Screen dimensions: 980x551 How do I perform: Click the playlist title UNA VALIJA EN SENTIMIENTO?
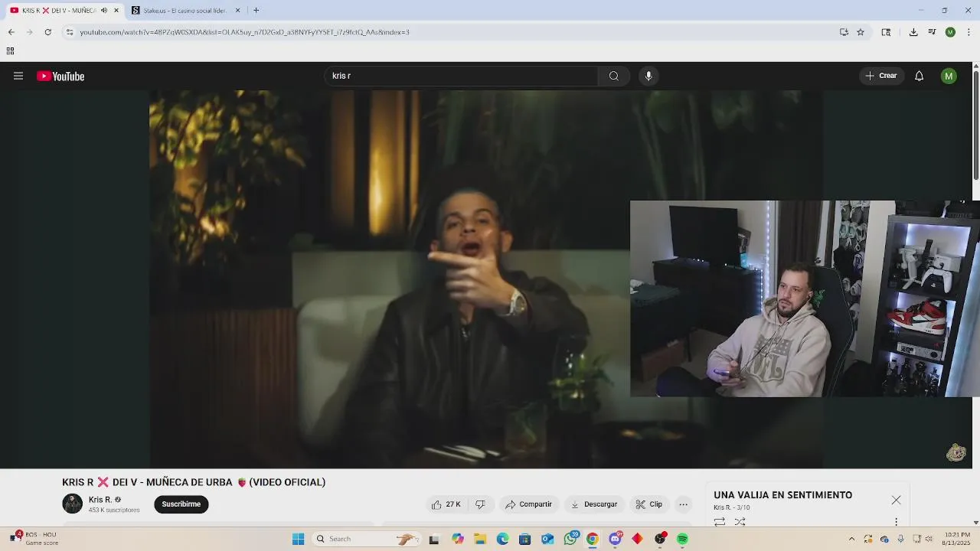click(x=782, y=495)
